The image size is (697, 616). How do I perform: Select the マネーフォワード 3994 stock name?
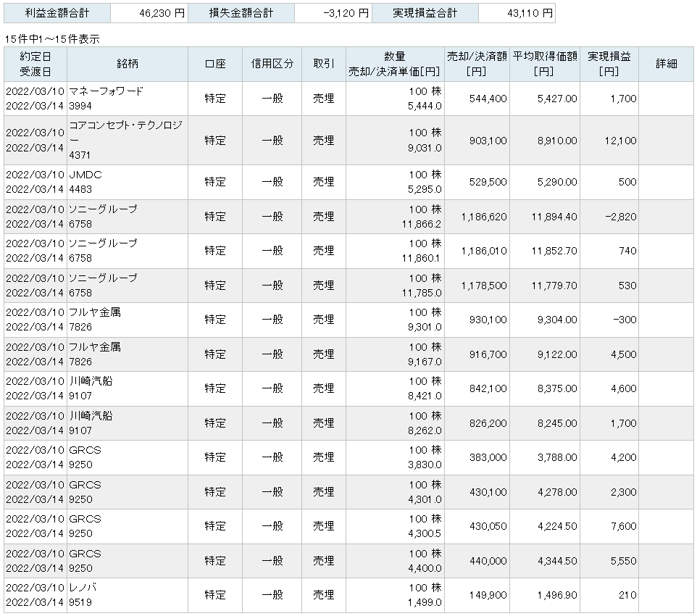(x=106, y=99)
